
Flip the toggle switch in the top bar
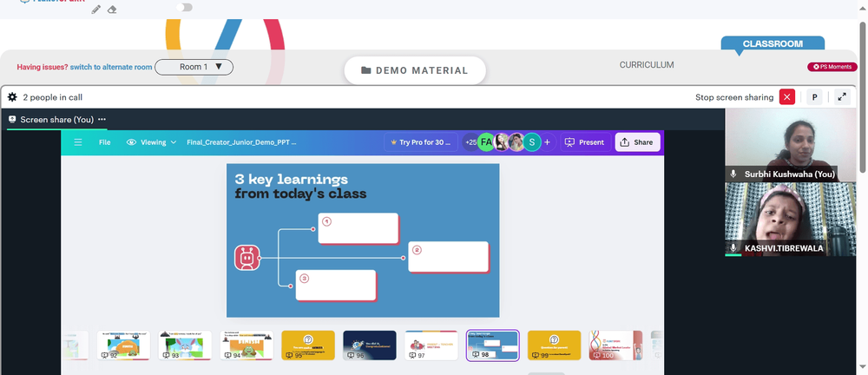coord(184,7)
